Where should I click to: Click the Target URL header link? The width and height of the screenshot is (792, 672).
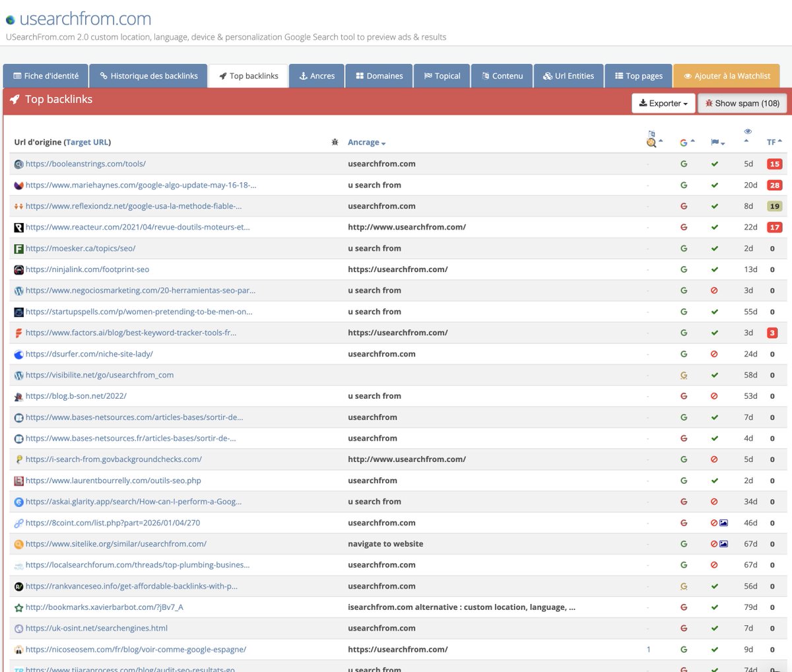pyautogui.click(x=88, y=142)
